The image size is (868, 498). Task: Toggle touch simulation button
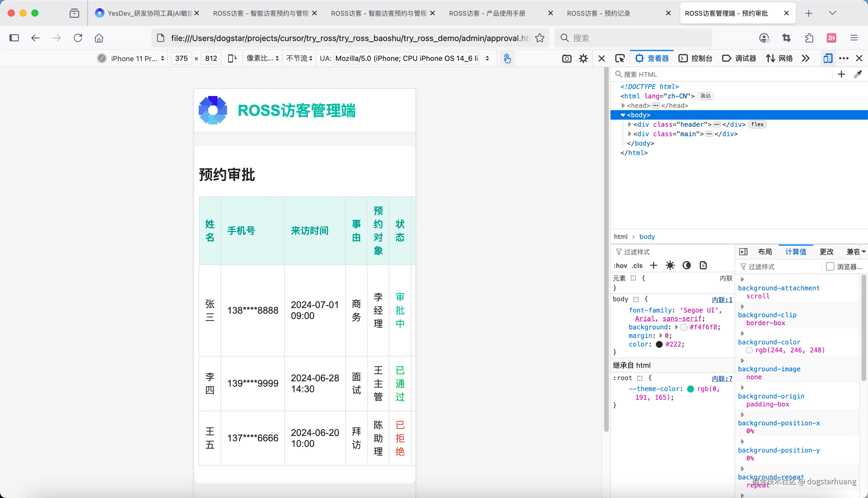coord(507,58)
